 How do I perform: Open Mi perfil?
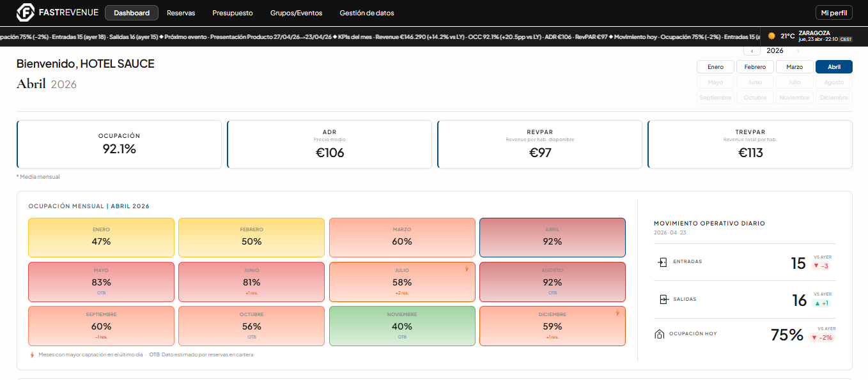(x=834, y=13)
